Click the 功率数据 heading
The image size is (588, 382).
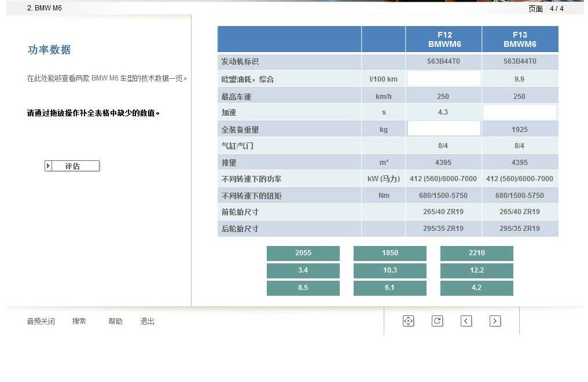(x=49, y=50)
